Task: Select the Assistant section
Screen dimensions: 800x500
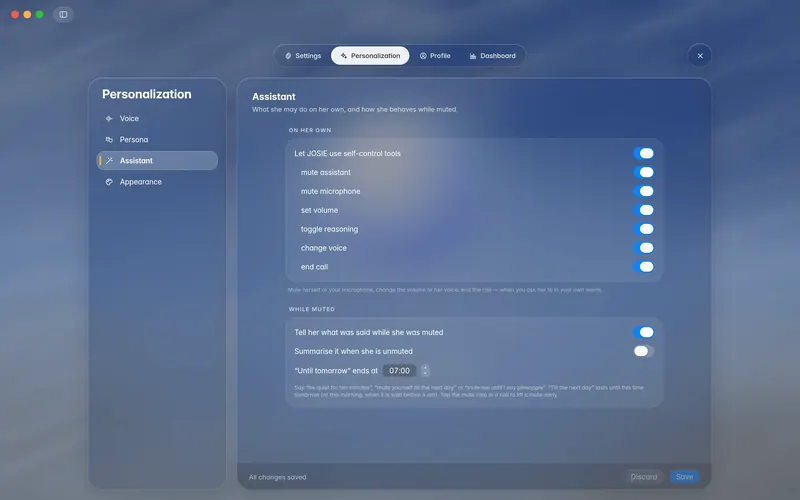Action: point(157,160)
